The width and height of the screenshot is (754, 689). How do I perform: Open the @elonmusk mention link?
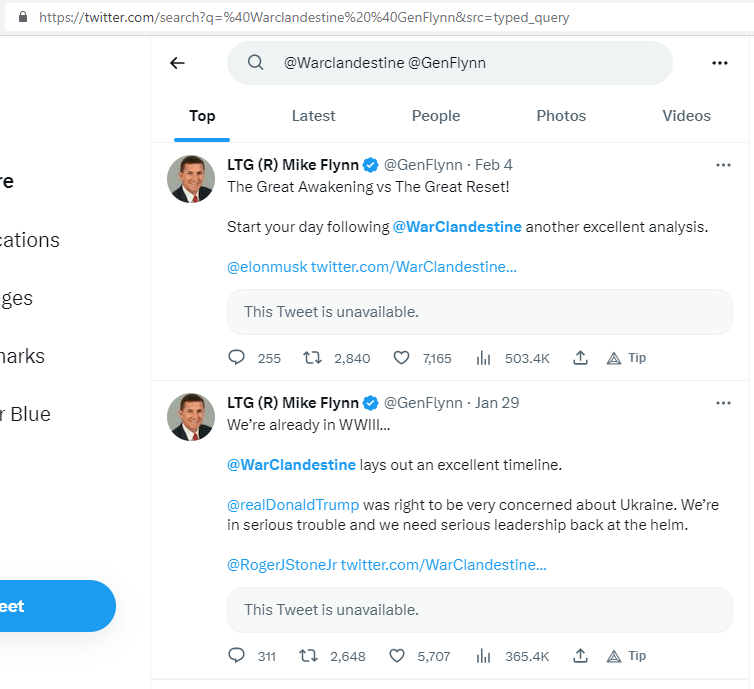pos(266,267)
